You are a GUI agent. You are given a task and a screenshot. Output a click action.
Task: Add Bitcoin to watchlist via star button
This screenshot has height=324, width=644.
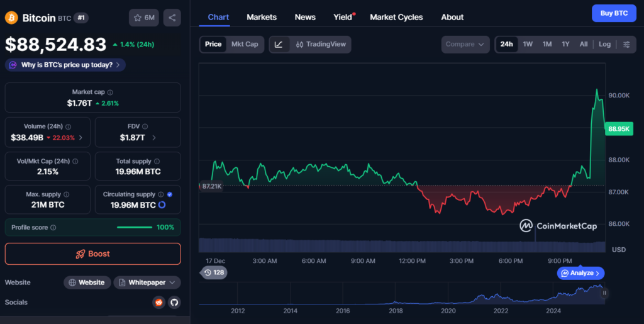[x=144, y=18]
